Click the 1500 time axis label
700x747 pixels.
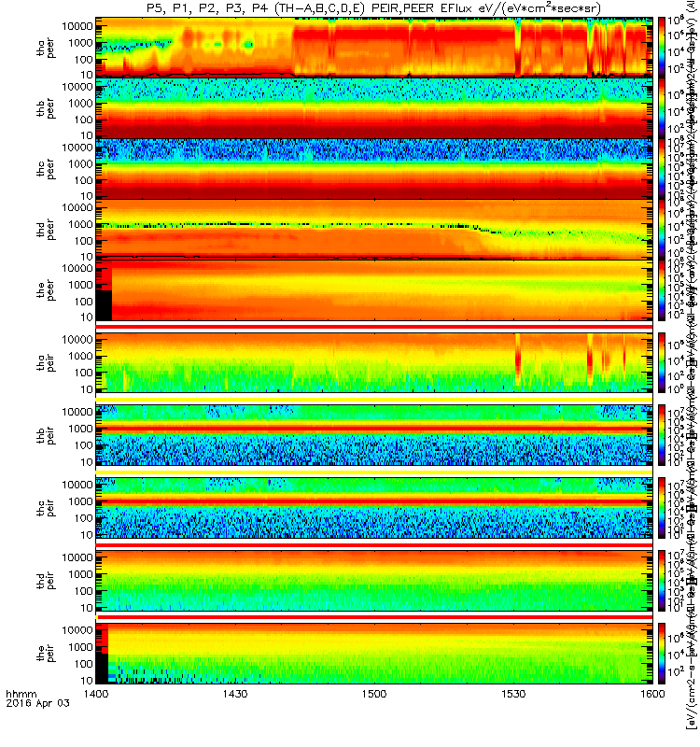coord(374,694)
